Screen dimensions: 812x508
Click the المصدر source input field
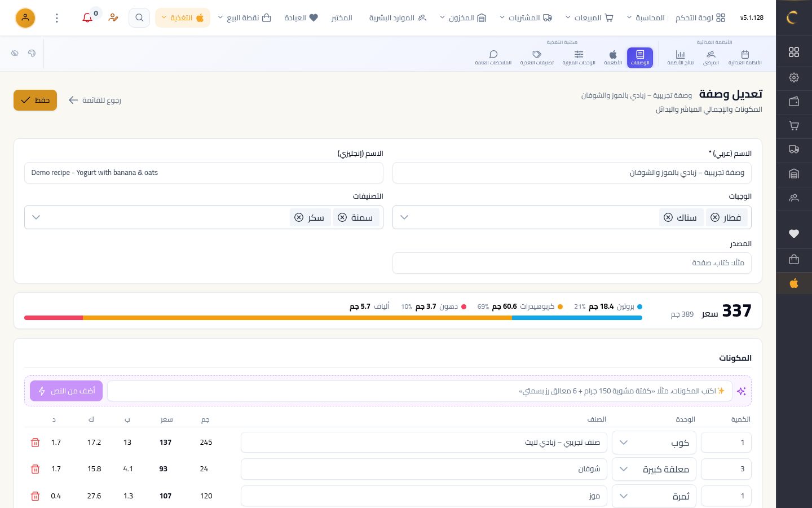pos(572,263)
